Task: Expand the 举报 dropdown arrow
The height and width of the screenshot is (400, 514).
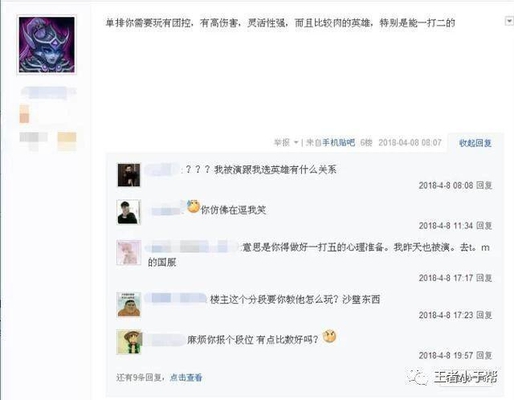Action: point(296,143)
